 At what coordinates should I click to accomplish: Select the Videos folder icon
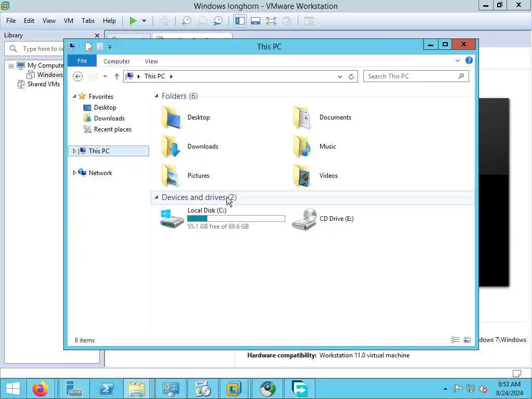coord(302,176)
